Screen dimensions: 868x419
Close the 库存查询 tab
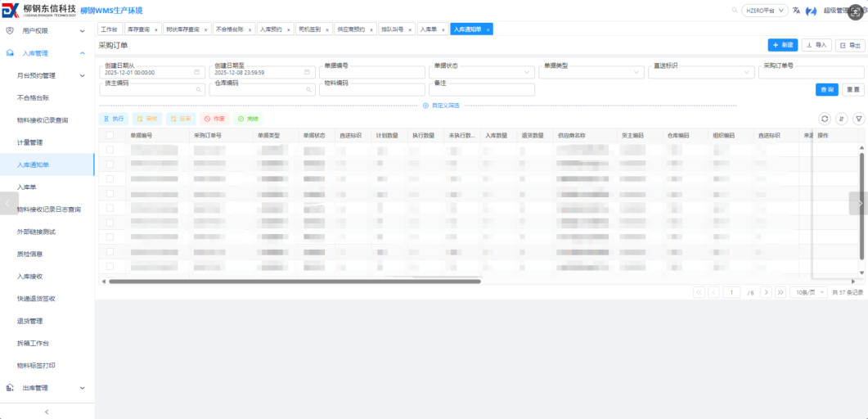click(x=156, y=29)
